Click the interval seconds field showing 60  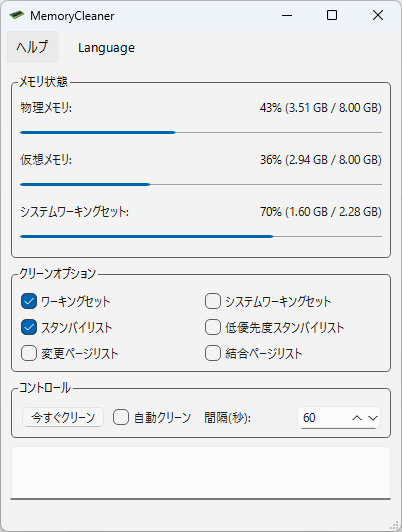coord(324,418)
